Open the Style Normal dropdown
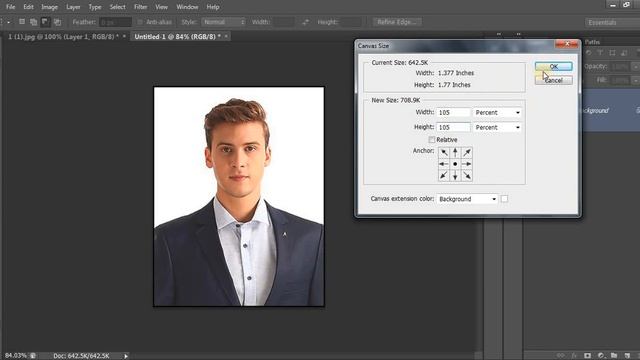This screenshot has width=640, height=360. pos(224,22)
